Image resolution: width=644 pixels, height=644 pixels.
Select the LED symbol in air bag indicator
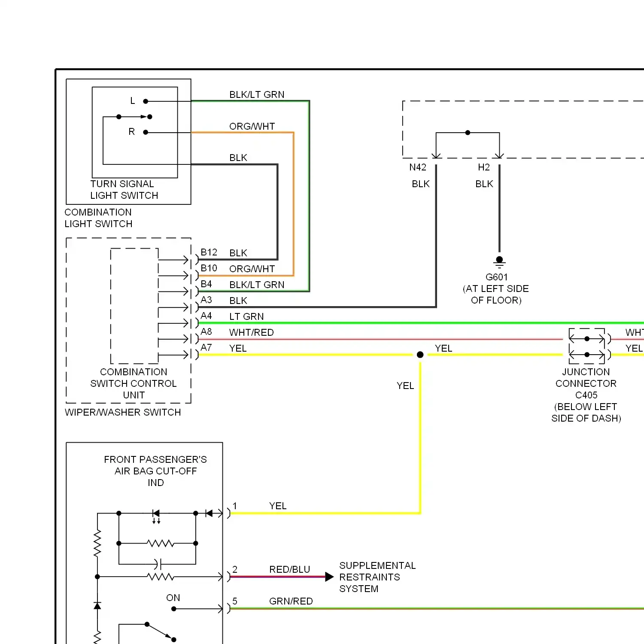pos(156,513)
